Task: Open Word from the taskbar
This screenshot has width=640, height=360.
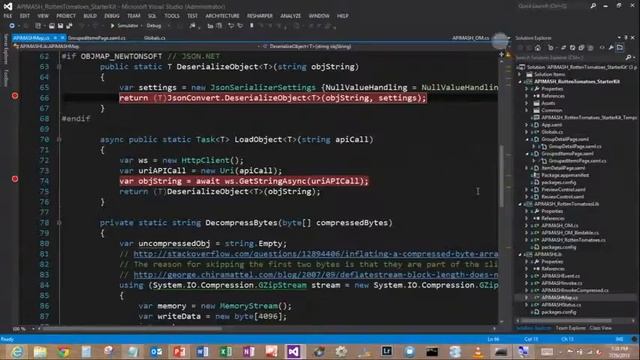Action: click(202, 351)
